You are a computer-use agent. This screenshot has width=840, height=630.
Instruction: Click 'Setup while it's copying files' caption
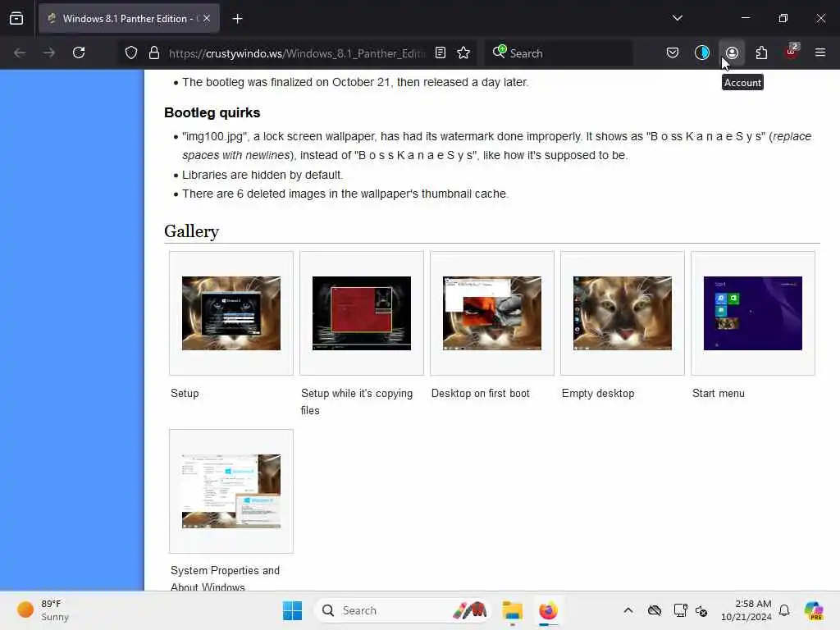[357, 402]
